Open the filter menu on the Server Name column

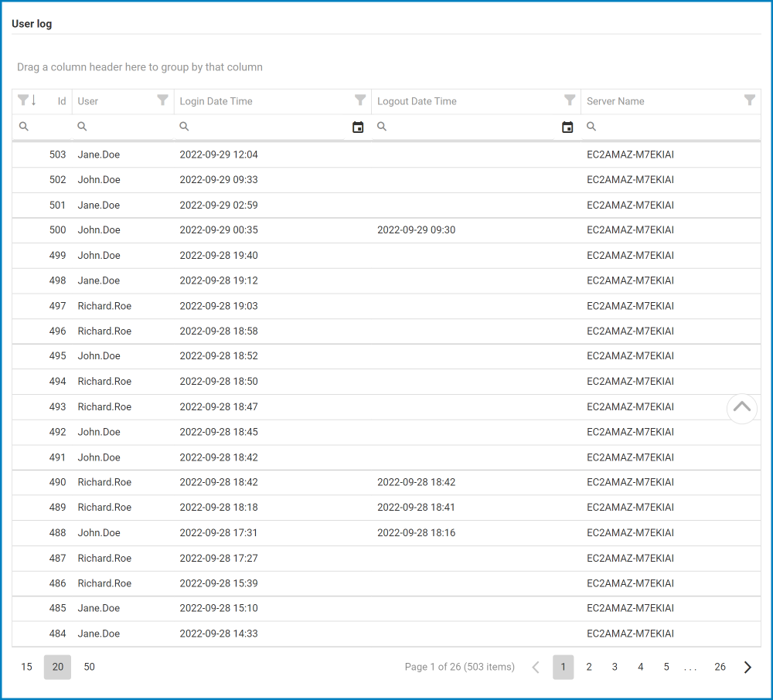click(x=749, y=100)
